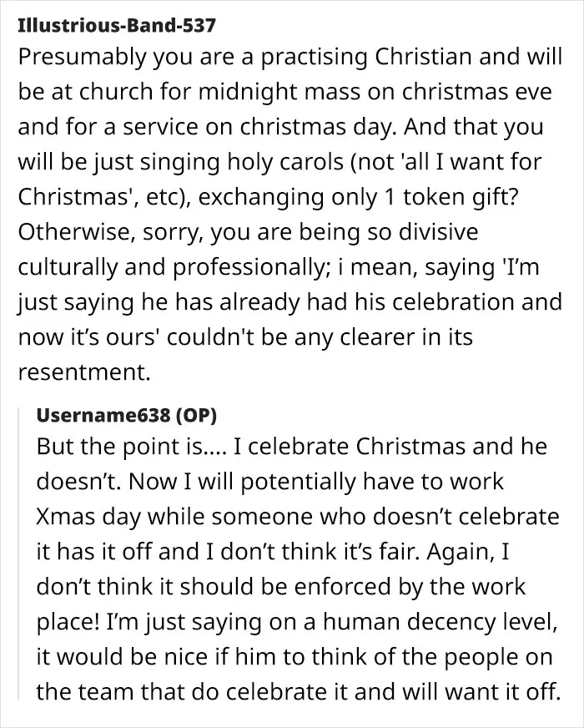The height and width of the screenshot is (728, 584).
Task: Click the phrase 'celebration and' in quoted line
Action: (477, 302)
